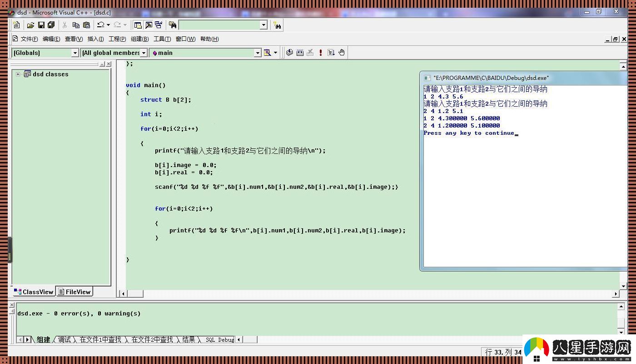
Task: Open the 文件(F) menu
Action: coord(29,39)
